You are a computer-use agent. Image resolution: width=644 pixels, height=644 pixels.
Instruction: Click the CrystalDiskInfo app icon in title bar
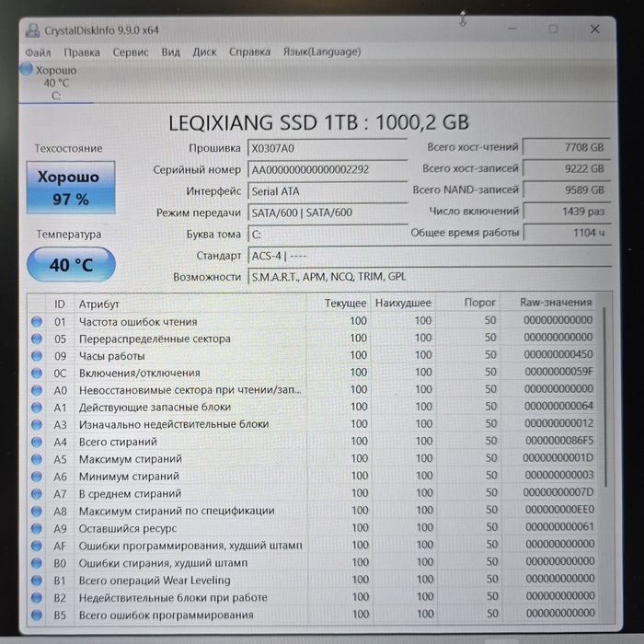[x=32, y=30]
